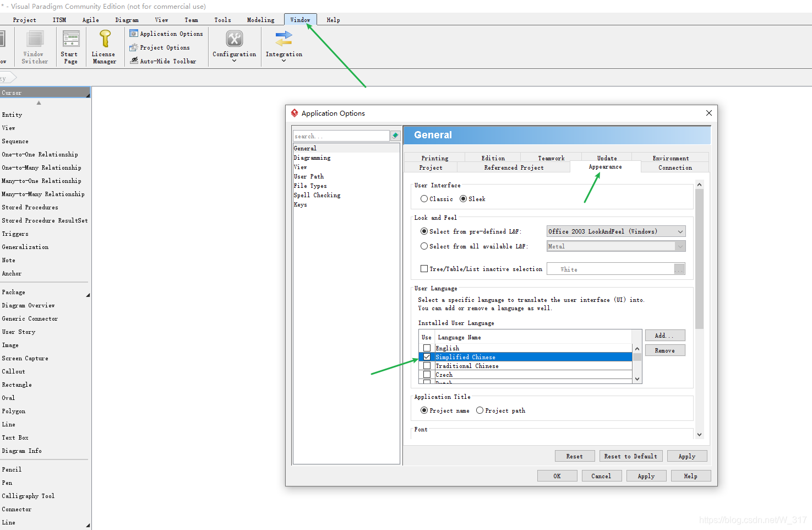The image size is (812, 530).
Task: Switch to the Printing tab
Action: point(435,158)
